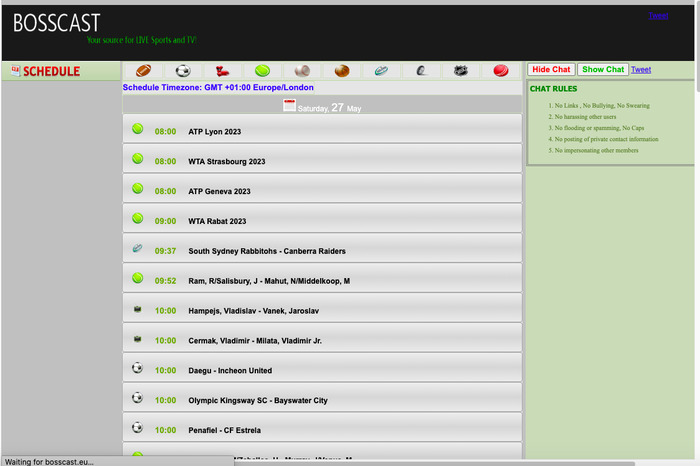Open Hampejs, Vladislav - Vanek, Jaroslav match
The width and height of the screenshot is (700, 466).
322,308
